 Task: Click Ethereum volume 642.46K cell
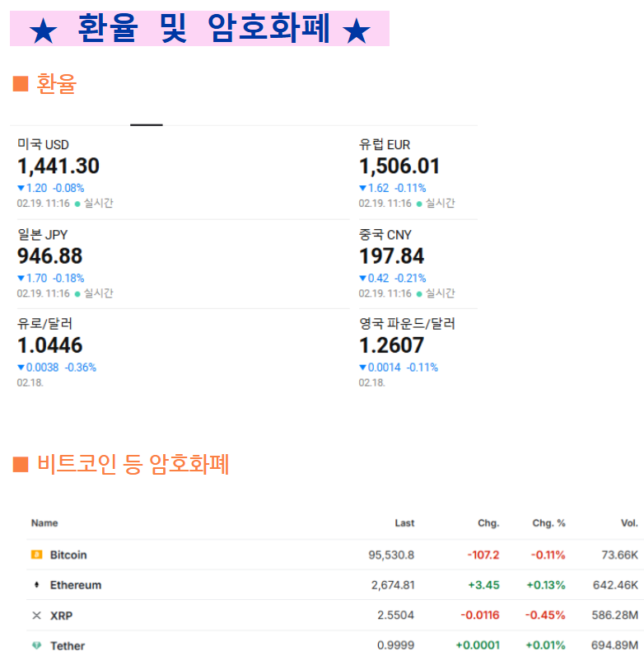click(615, 585)
